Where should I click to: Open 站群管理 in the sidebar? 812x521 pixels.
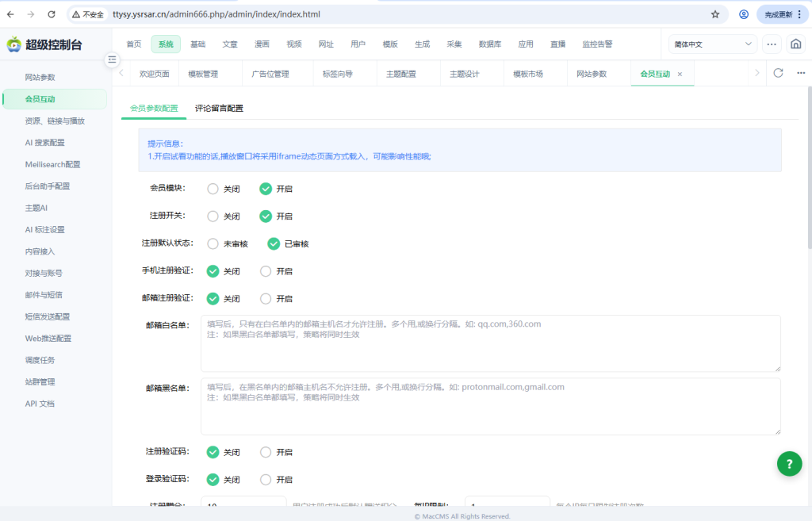[x=40, y=381]
